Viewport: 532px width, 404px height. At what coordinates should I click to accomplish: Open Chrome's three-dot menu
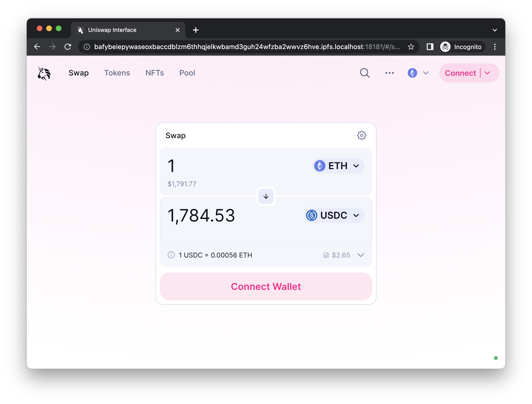(495, 47)
